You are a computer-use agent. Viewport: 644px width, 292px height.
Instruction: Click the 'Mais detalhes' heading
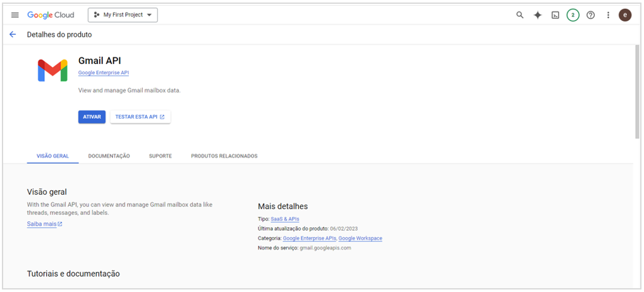click(x=283, y=206)
